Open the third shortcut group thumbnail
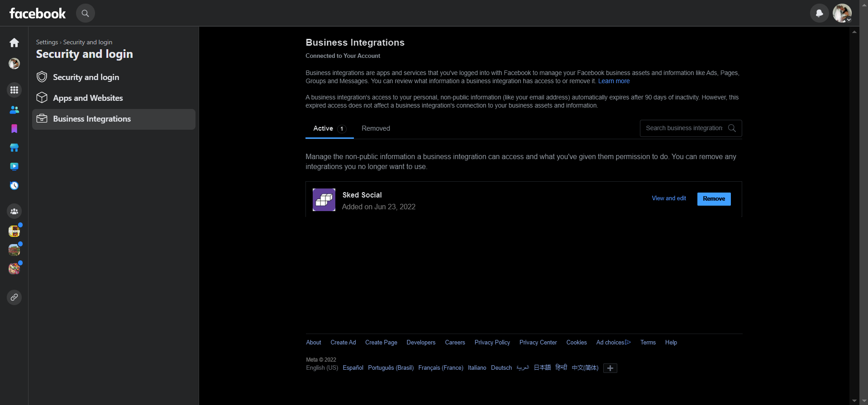Image resolution: width=868 pixels, height=405 pixels. [14, 269]
